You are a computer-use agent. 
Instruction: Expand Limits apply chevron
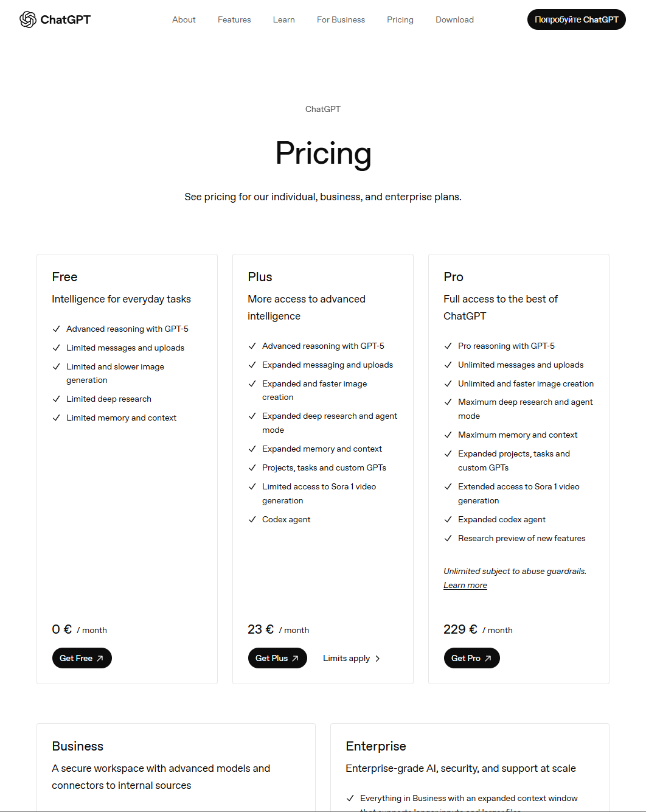pos(378,659)
